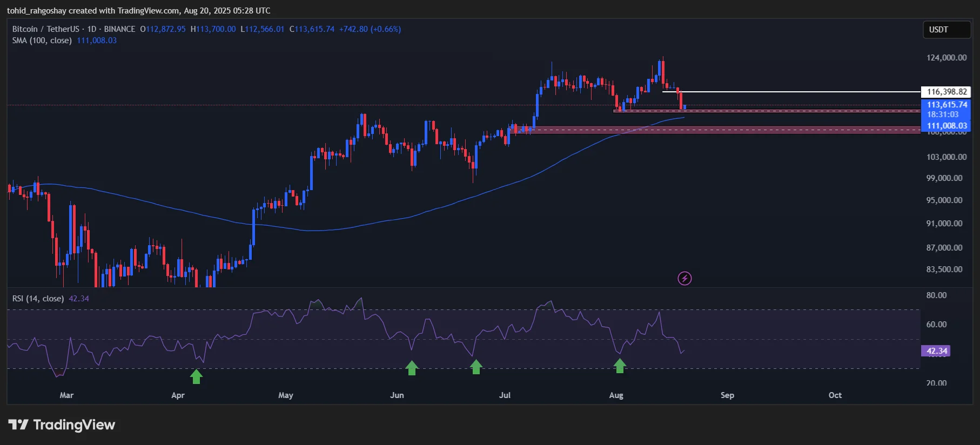Click the purple lightning bolt event icon
980x445 pixels.
click(x=684, y=279)
